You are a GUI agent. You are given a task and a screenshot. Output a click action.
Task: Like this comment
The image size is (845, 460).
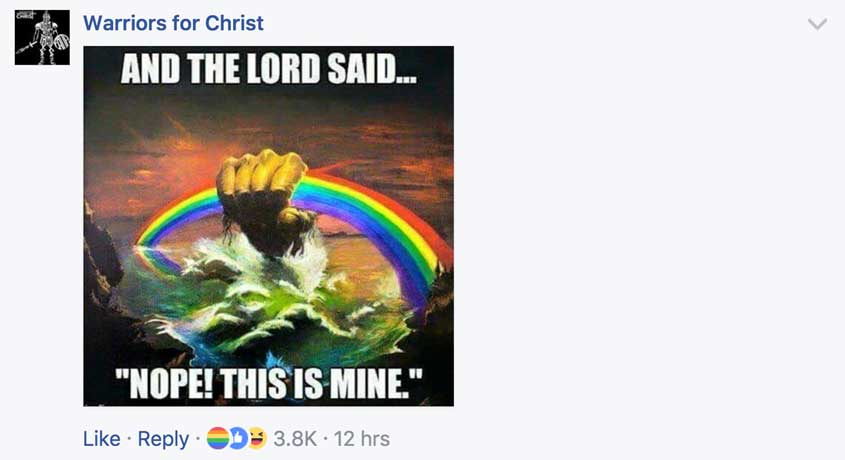(101, 438)
